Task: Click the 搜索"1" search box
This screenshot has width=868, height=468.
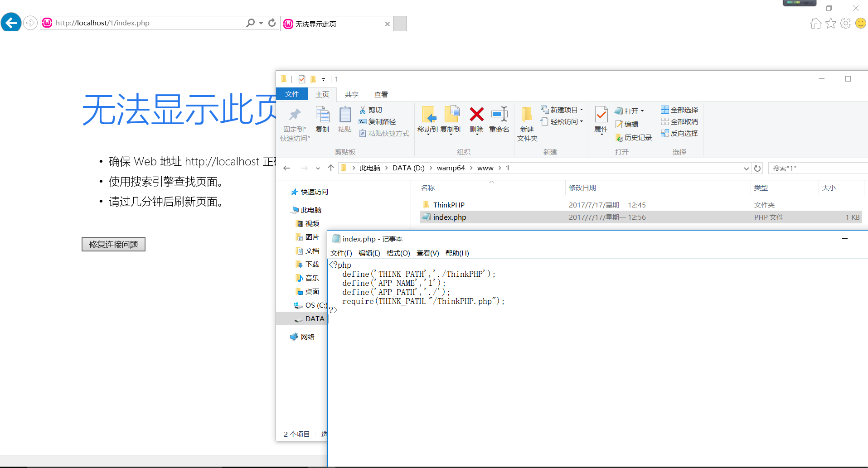Action: click(818, 168)
